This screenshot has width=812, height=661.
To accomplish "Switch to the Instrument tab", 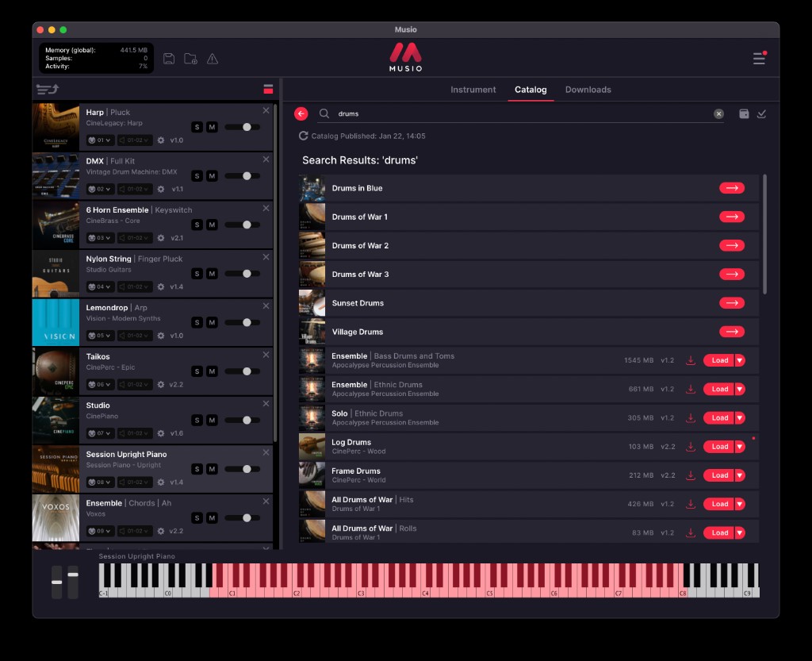I will (473, 90).
